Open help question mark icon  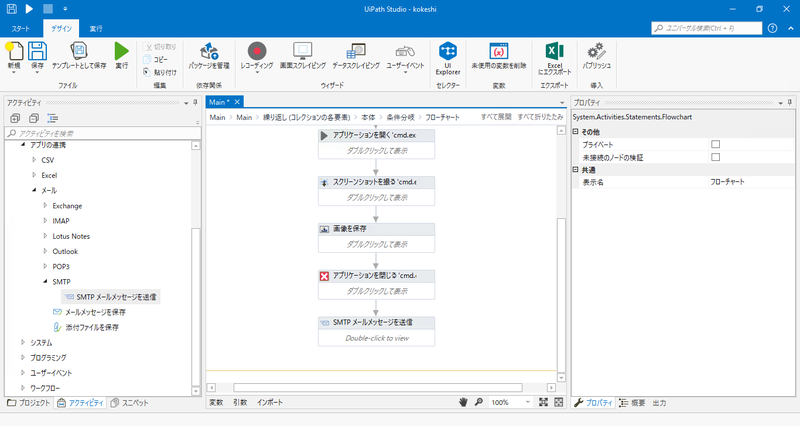(772, 28)
